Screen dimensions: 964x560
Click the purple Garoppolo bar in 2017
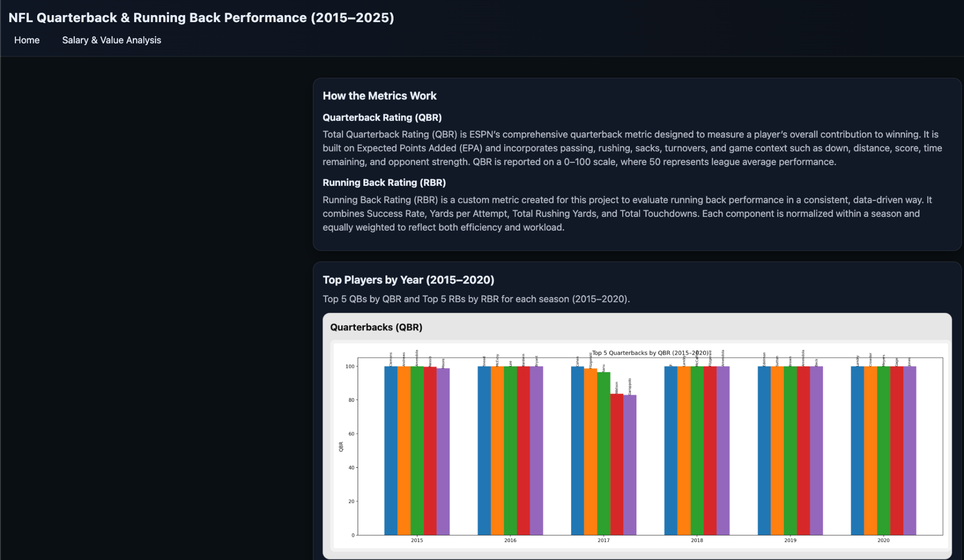coord(630,465)
